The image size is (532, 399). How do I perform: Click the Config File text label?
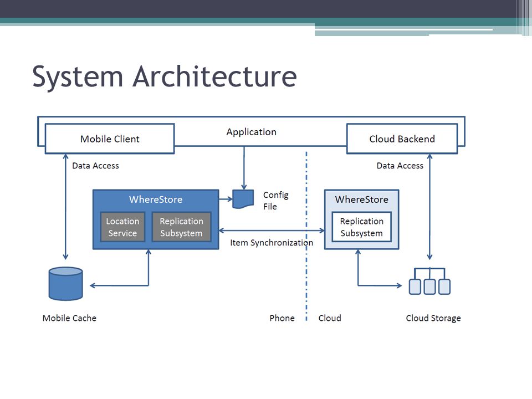[x=275, y=201]
